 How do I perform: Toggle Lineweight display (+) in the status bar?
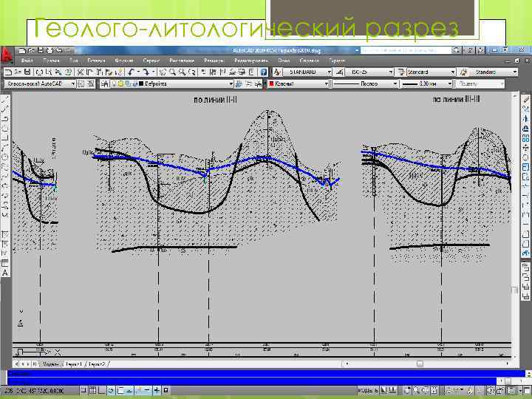click(157, 391)
